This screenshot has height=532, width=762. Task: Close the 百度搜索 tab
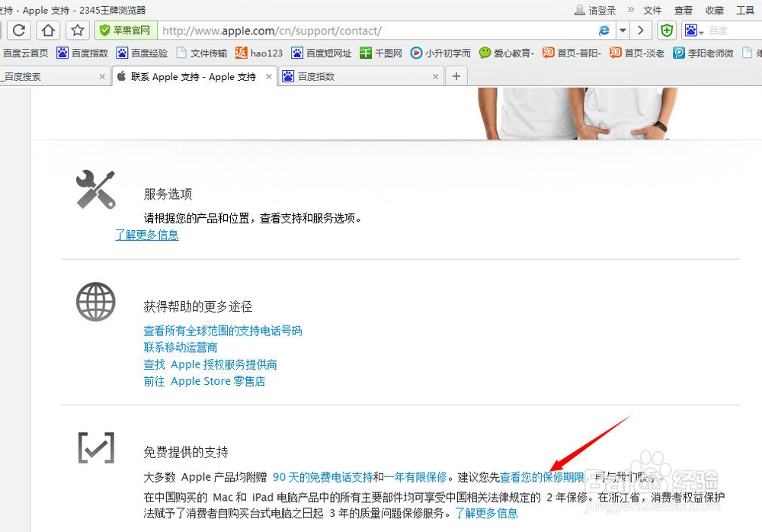(x=102, y=77)
